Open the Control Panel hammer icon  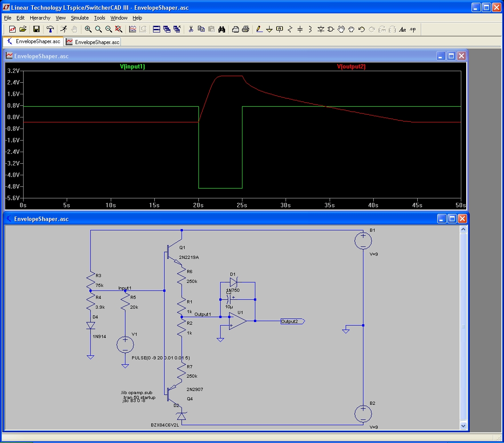click(x=50, y=29)
